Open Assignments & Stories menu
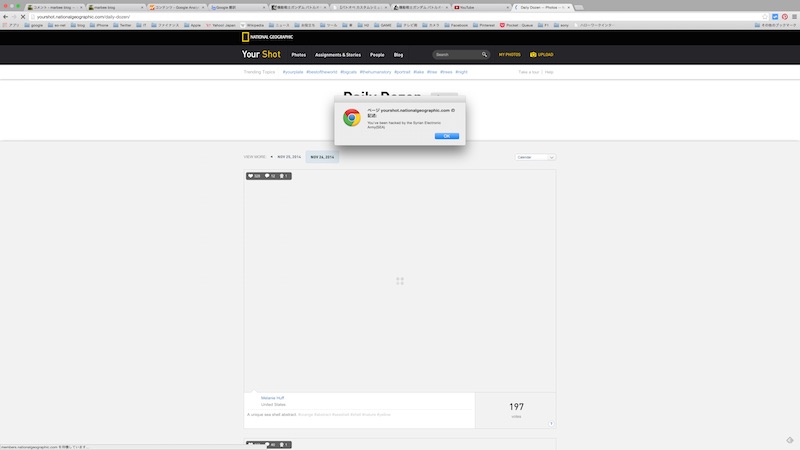This screenshot has height=450, width=800. tap(337, 55)
